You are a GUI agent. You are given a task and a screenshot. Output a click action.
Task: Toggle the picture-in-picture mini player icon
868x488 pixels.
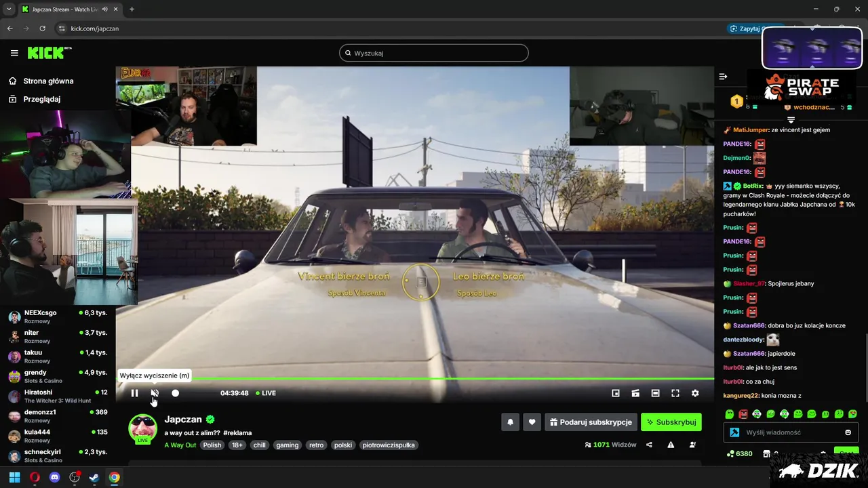[616, 393]
